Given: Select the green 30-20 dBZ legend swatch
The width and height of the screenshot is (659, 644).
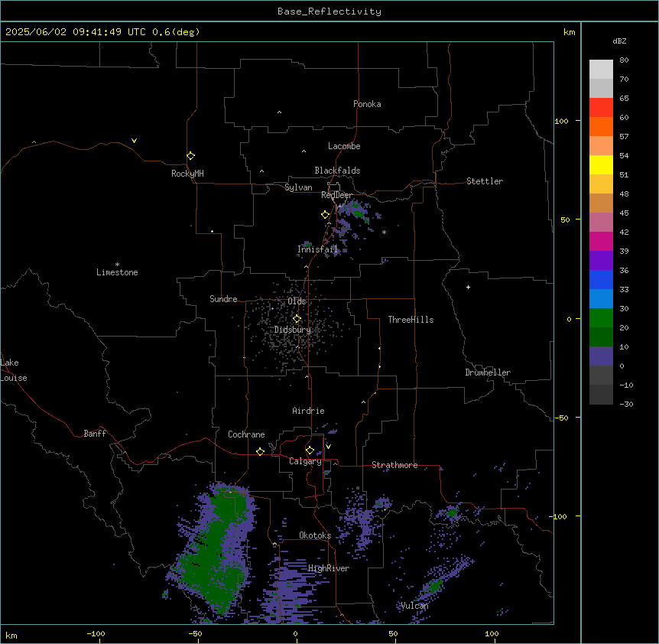Looking at the screenshot, I should click(601, 318).
